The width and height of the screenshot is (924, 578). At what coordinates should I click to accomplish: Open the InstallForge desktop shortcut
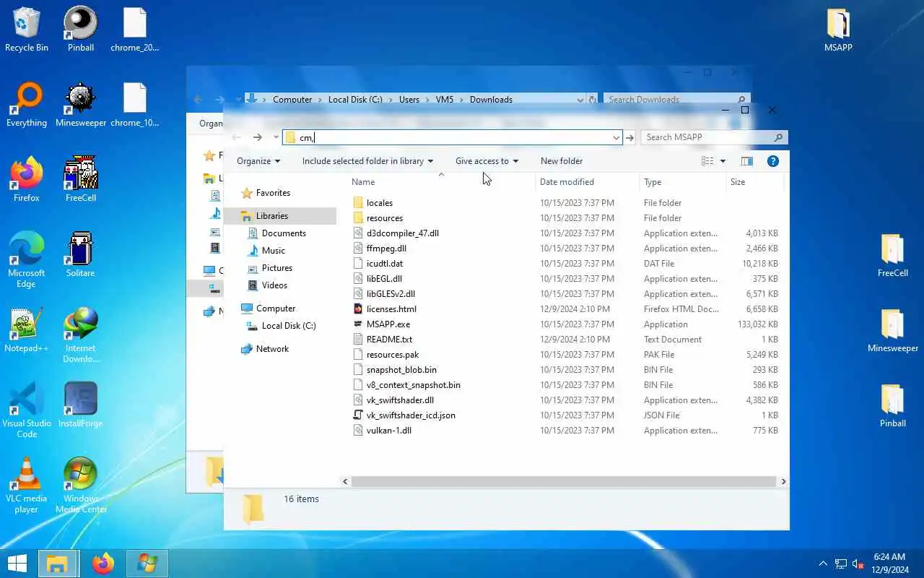[81, 405]
